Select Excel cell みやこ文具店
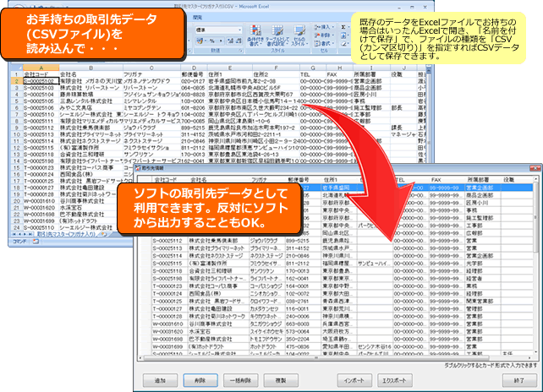Image resolution: width=543 pixels, height=392 pixels. click(x=91, y=107)
